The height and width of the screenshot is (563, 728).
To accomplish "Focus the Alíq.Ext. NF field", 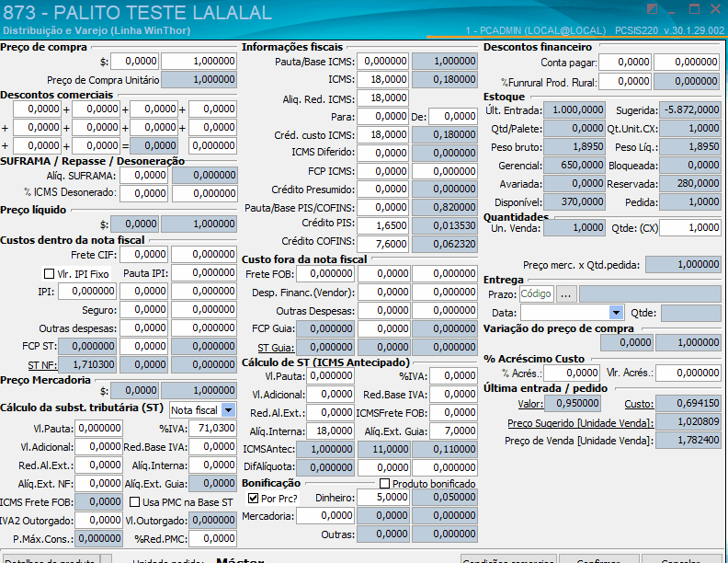I will click(x=98, y=484).
